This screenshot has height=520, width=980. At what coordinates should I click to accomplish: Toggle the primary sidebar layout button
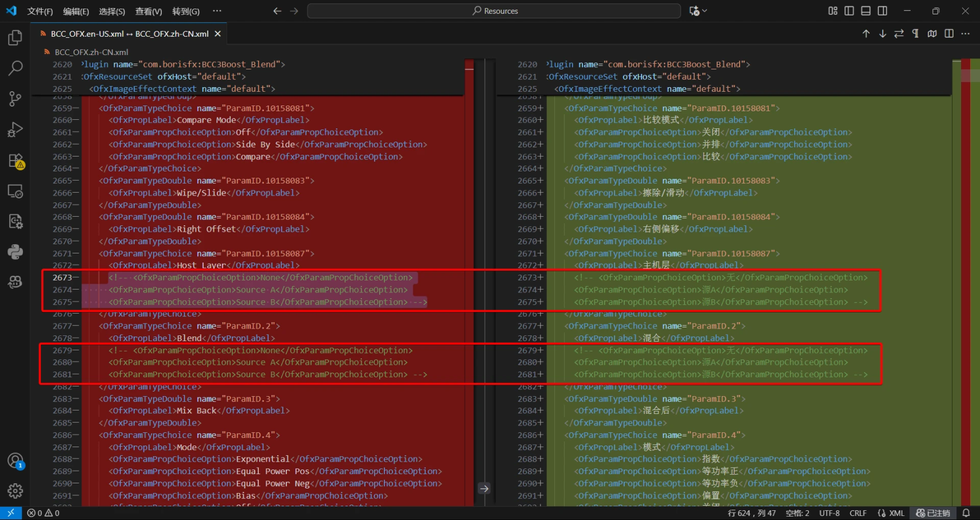[850, 11]
